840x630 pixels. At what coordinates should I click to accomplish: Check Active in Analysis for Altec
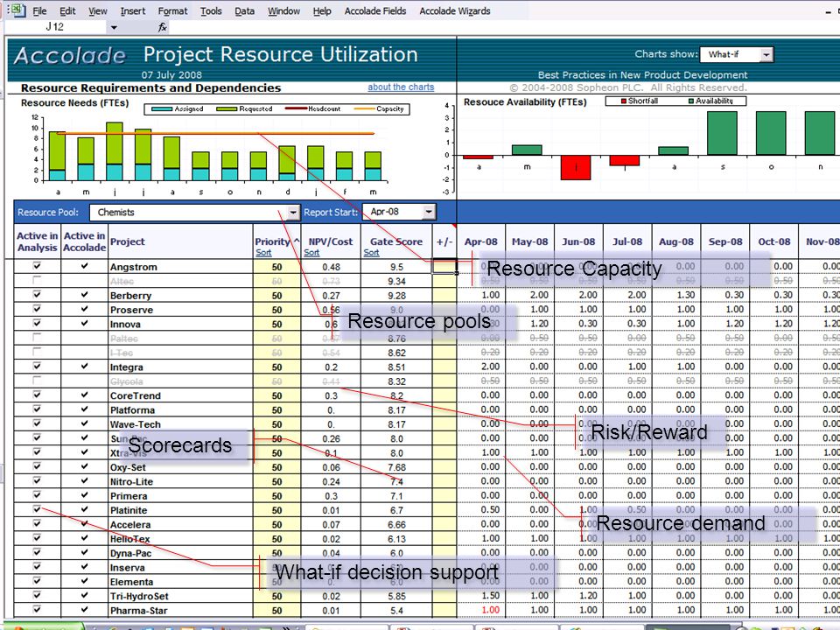click(37, 280)
